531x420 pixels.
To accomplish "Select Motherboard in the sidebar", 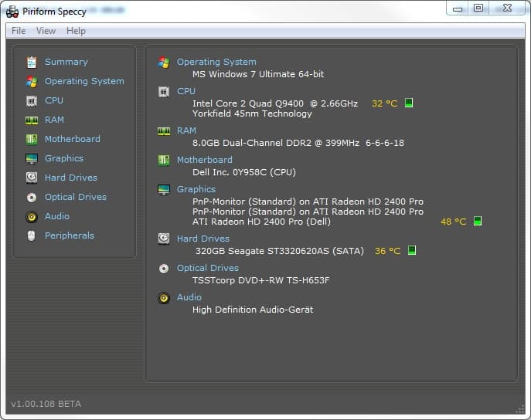I will point(73,139).
